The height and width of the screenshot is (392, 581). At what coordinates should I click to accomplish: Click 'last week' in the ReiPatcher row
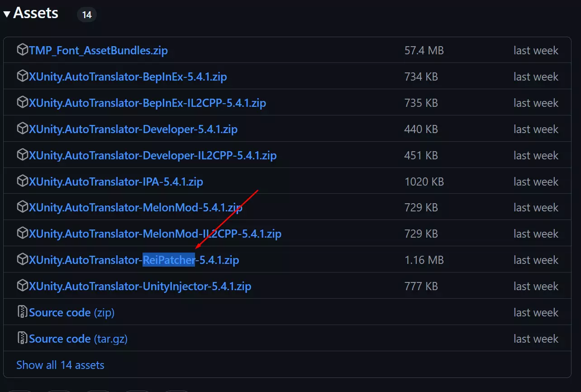536,260
